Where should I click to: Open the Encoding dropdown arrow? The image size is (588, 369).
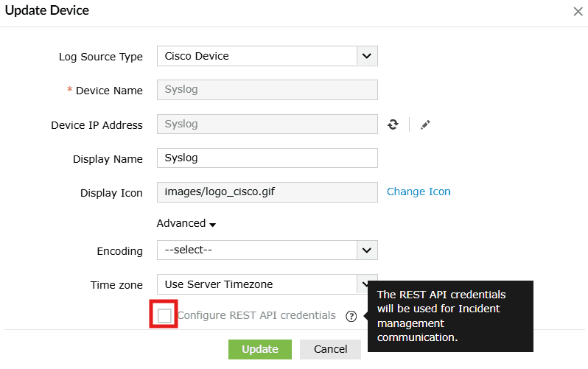(x=367, y=250)
